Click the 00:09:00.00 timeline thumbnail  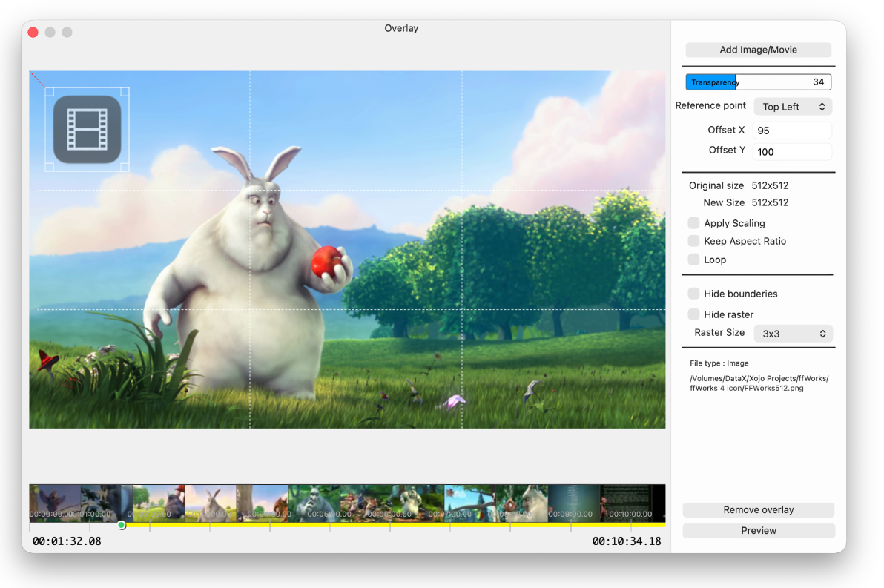(x=574, y=503)
